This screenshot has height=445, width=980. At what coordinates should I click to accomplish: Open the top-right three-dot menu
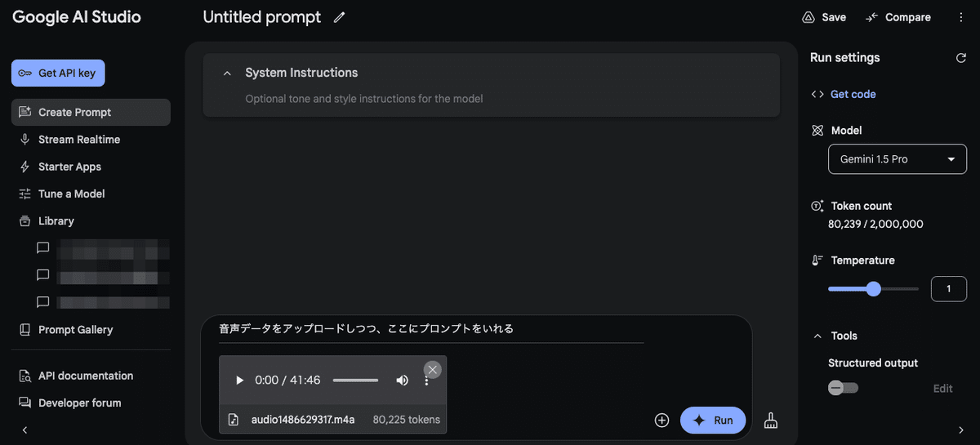[x=960, y=17]
